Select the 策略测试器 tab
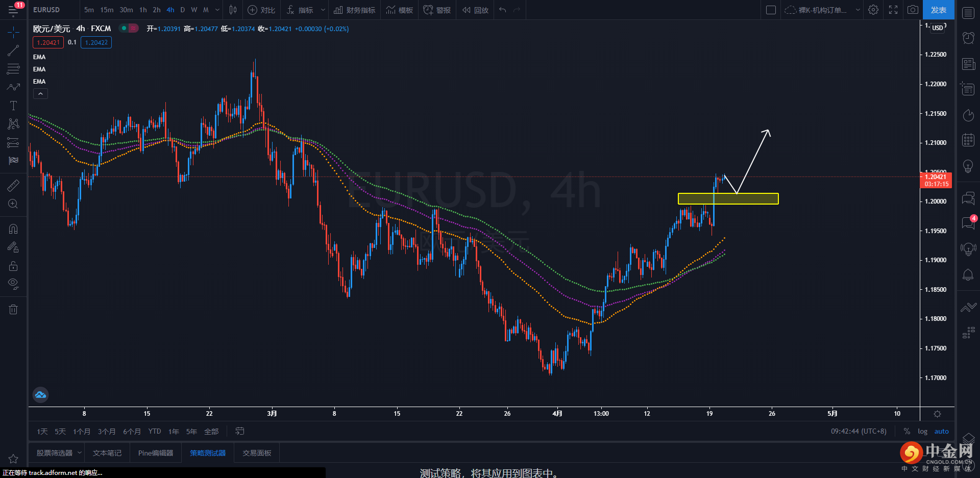980x478 pixels. [208, 453]
